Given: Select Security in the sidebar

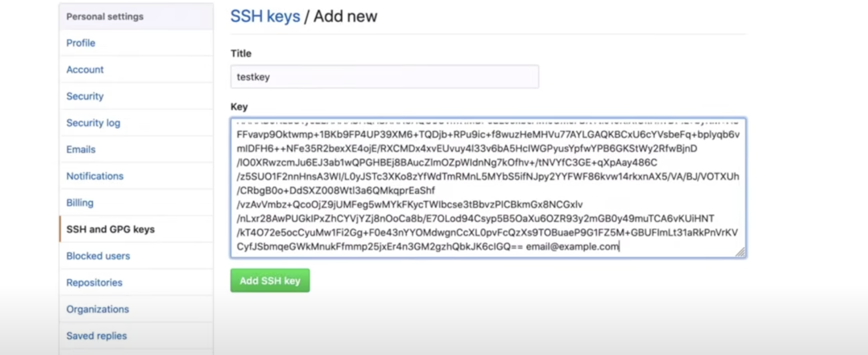Looking at the screenshot, I should 85,96.
